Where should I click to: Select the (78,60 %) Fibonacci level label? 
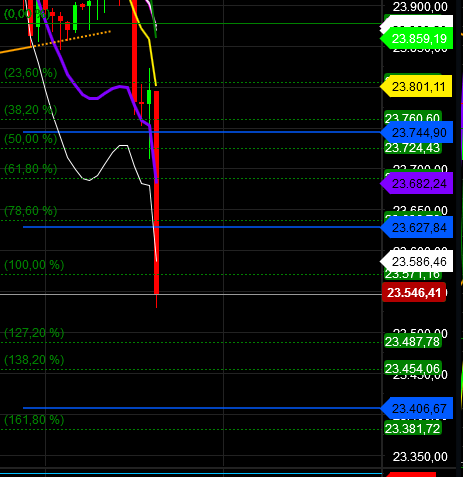tap(31, 211)
